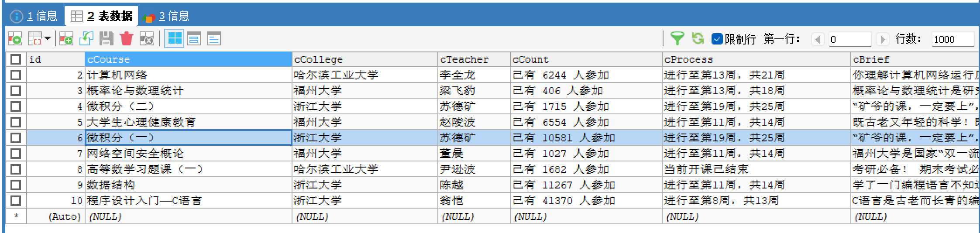
Task: Click process cell 当前开课已结束
Action: (x=756, y=169)
